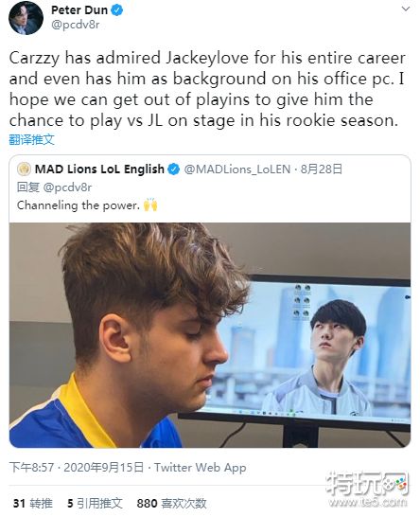Click the 翻译推文 translate tweet link
Image resolution: width=420 pixels, height=517 pixels.
pyautogui.click(x=31, y=139)
